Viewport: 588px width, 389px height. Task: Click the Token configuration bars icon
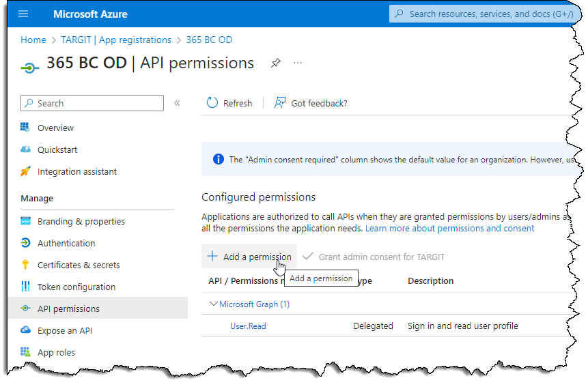coord(25,287)
